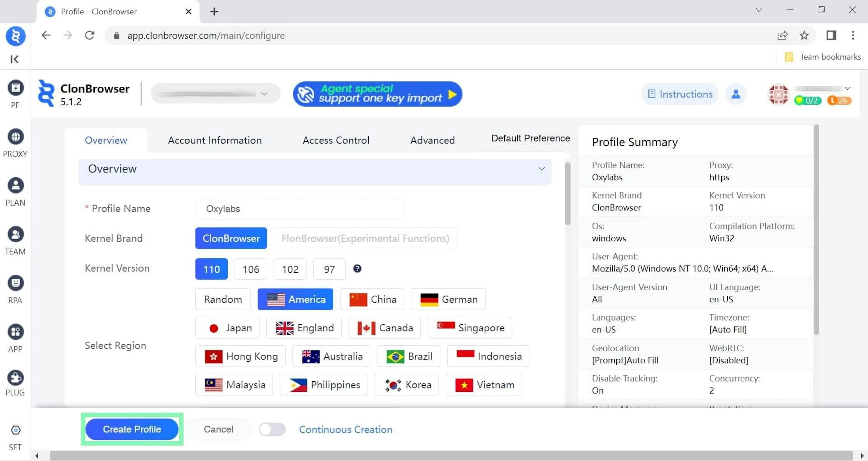Choose the Australia region
The image size is (868, 461).
331,356
